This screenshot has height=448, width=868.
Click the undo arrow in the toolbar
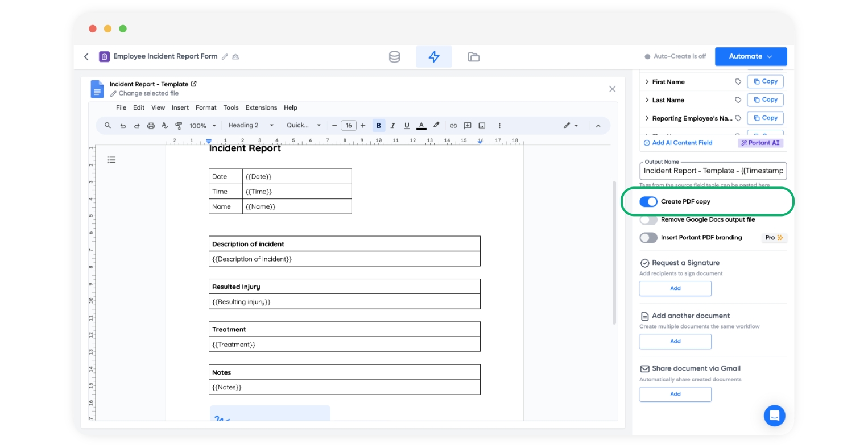coord(123,126)
